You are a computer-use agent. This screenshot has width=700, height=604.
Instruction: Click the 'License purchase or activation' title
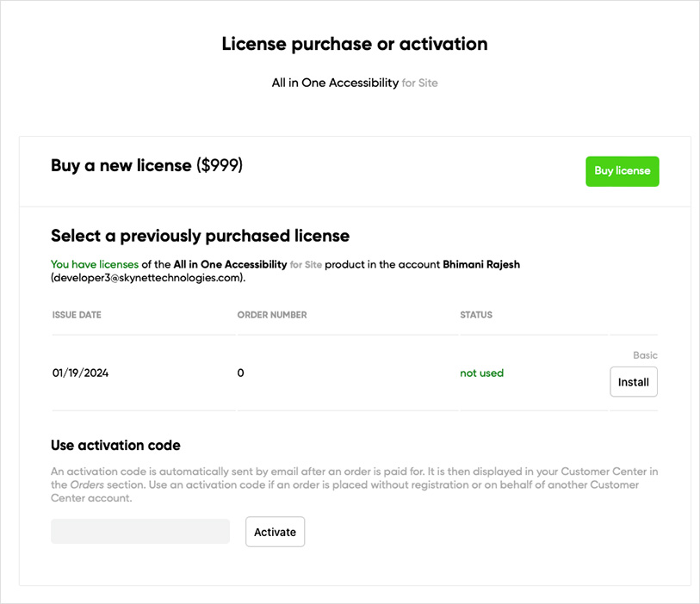pos(355,44)
